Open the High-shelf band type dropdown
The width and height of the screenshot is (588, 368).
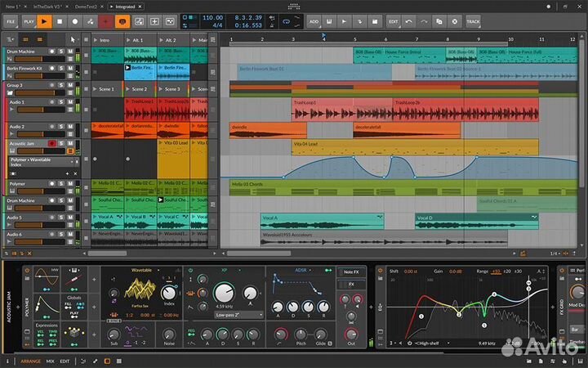(x=432, y=343)
